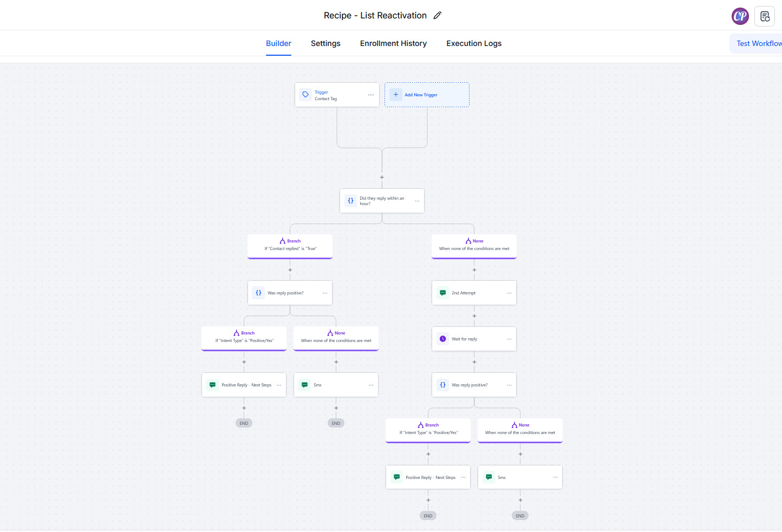Click the CP user avatar
This screenshot has width=782, height=532.
click(740, 16)
